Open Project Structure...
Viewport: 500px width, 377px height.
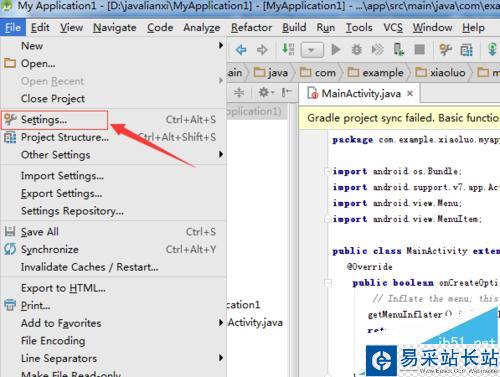[x=113, y=137]
